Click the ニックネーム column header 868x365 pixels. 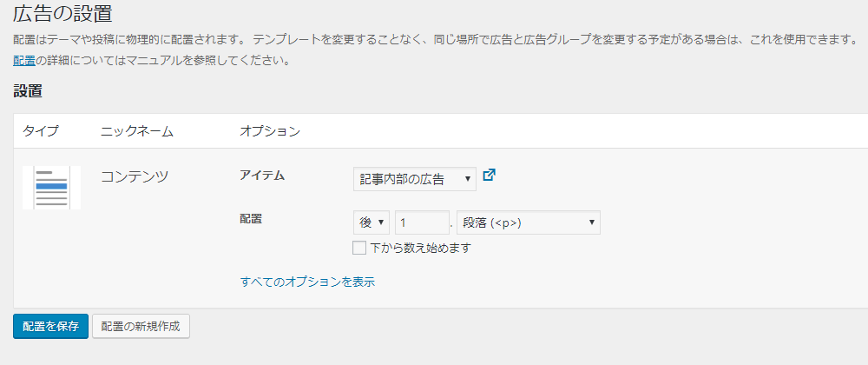pyautogui.click(x=137, y=131)
